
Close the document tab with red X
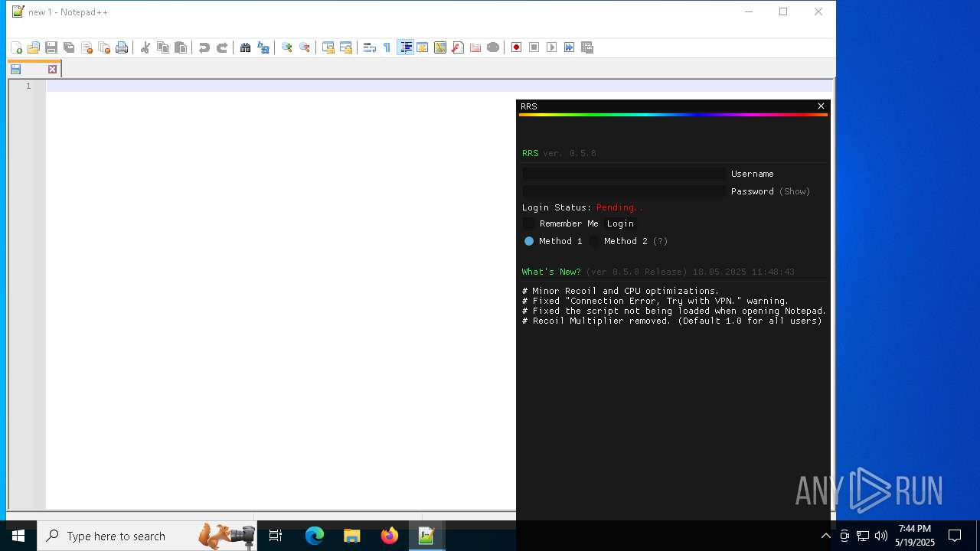pos(52,70)
